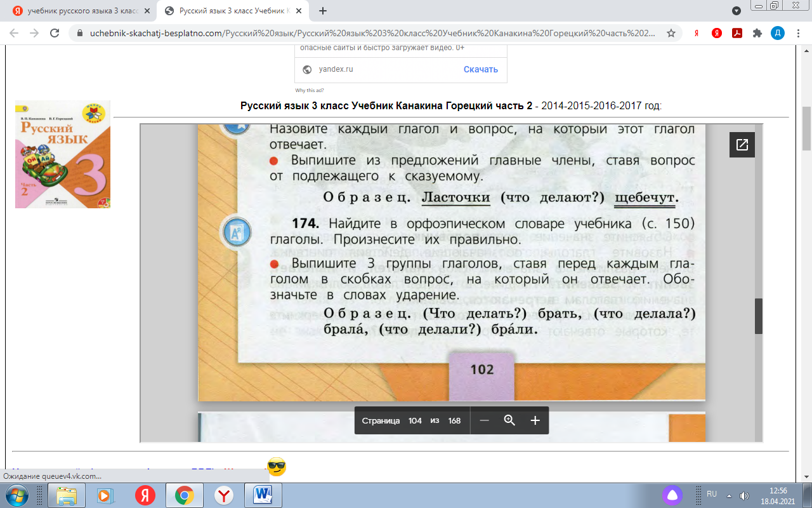812x508 pixels.
Task: View site info via the lock icon
Action: pyautogui.click(x=79, y=33)
